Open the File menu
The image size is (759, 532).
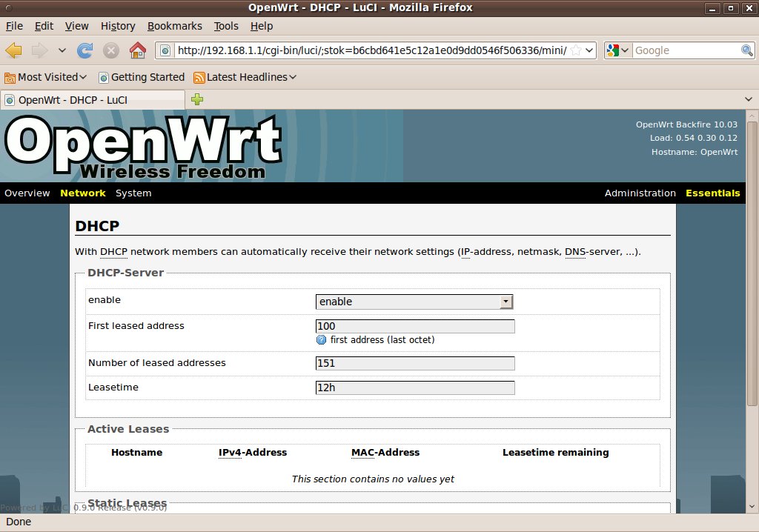click(15, 26)
